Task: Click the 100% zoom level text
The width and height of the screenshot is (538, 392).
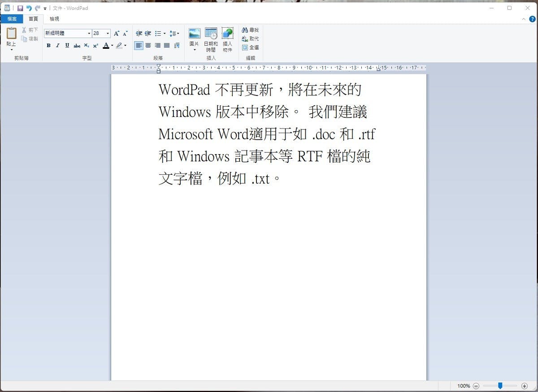Action: coord(464,386)
